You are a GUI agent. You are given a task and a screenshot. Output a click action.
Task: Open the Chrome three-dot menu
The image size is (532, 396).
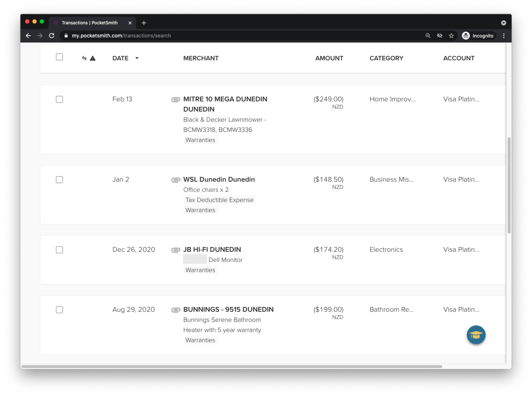pyautogui.click(x=504, y=36)
